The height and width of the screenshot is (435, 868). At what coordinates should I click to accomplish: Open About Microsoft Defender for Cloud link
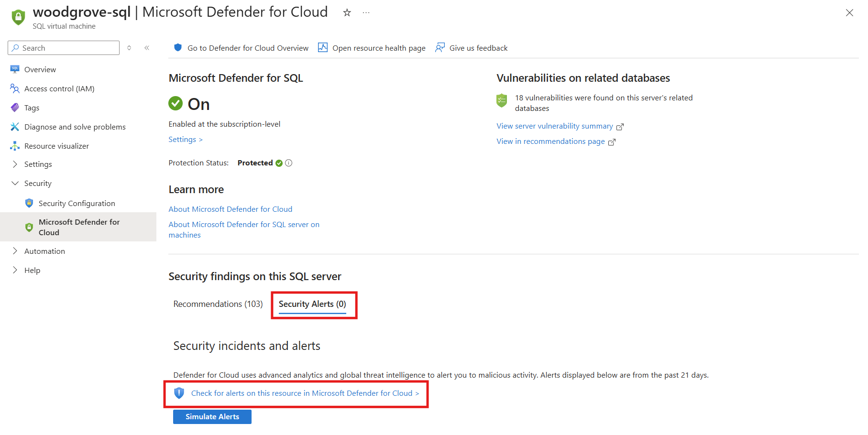click(231, 209)
